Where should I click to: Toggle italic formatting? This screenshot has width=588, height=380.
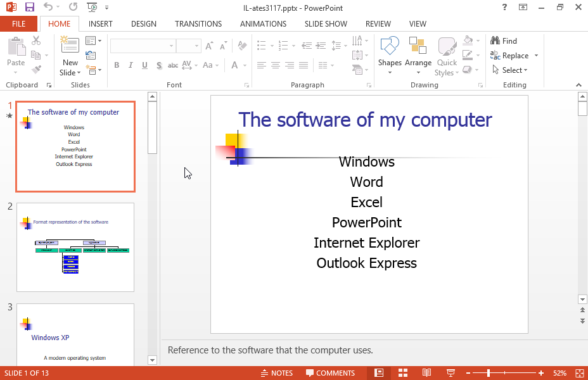coord(131,65)
